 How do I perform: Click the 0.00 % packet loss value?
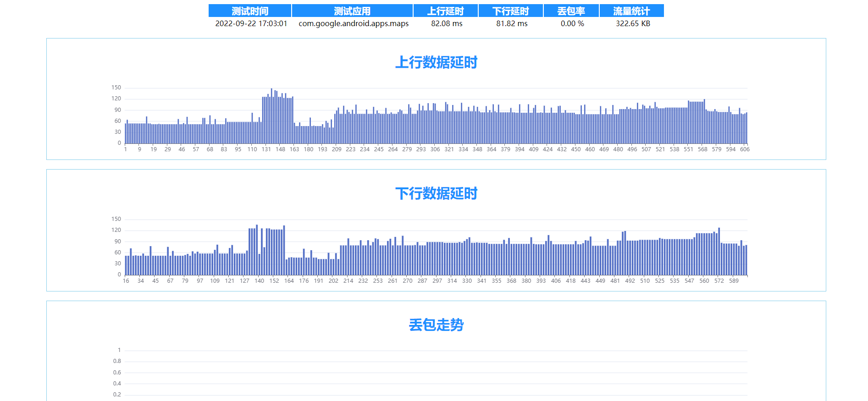(572, 23)
